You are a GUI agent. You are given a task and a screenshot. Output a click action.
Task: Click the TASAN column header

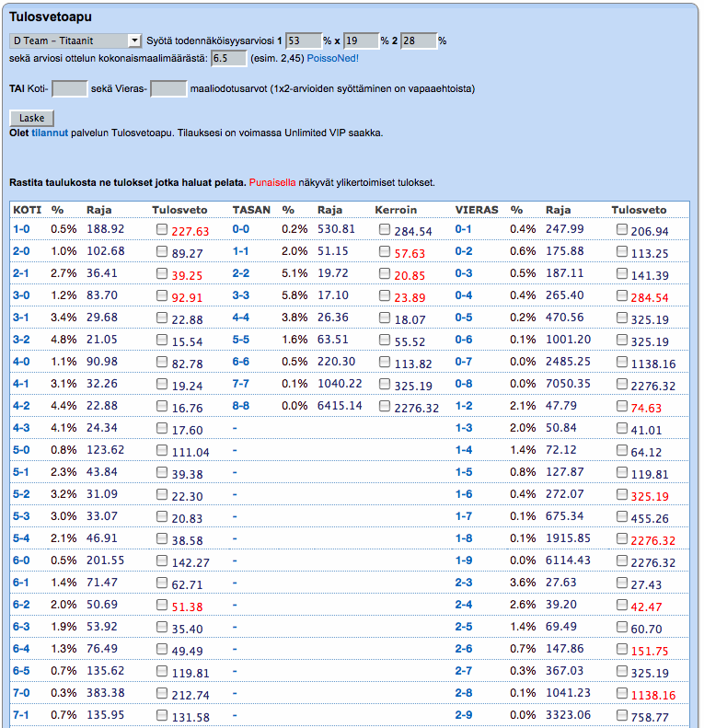pos(251,210)
